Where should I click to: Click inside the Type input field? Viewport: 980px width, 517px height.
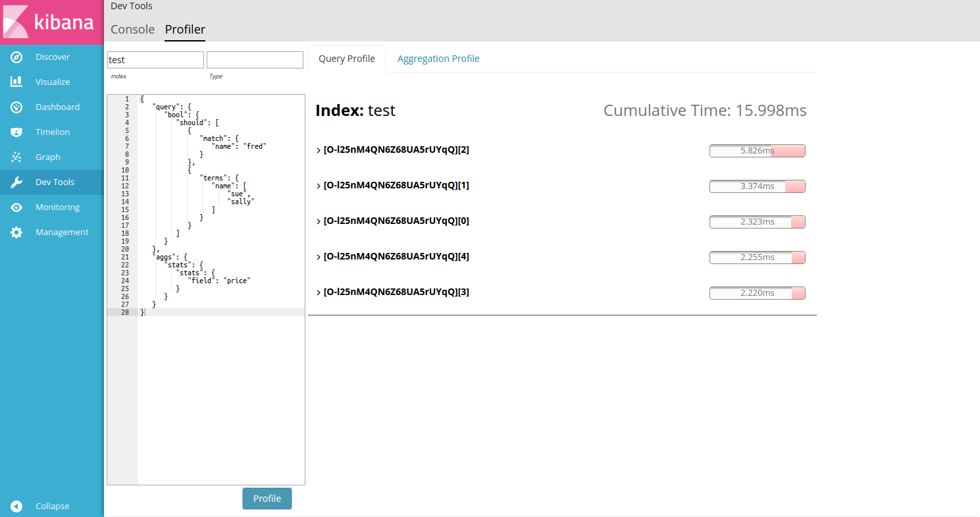point(255,59)
